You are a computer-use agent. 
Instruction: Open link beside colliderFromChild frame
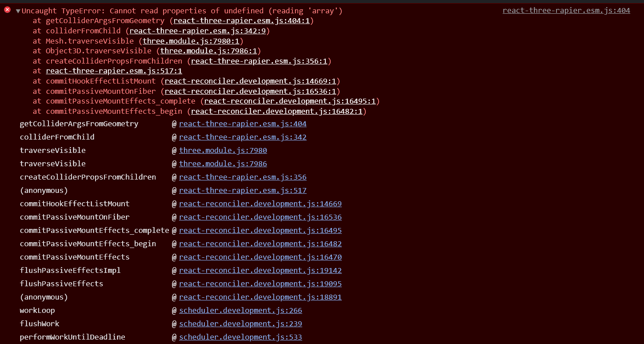tap(243, 137)
